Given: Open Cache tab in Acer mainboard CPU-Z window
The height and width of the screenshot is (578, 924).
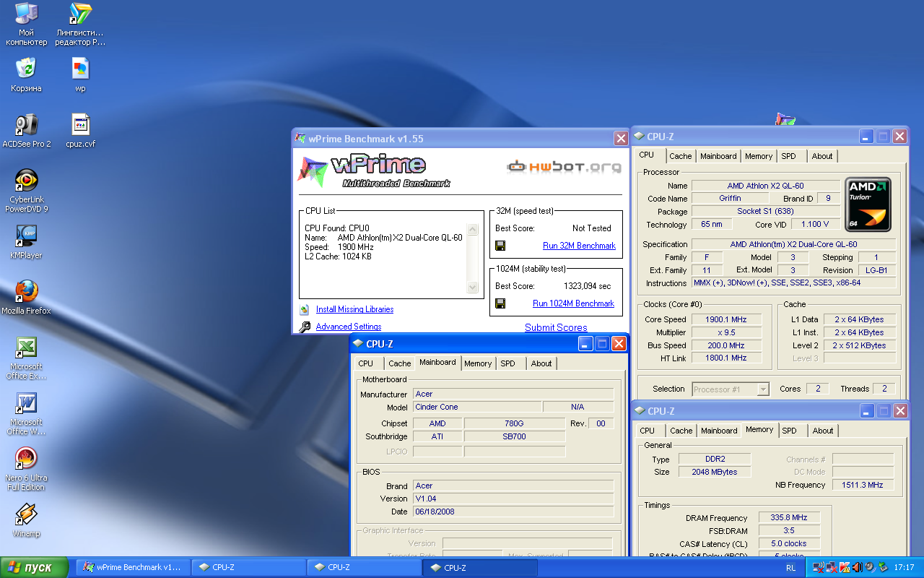Looking at the screenshot, I should (x=399, y=363).
